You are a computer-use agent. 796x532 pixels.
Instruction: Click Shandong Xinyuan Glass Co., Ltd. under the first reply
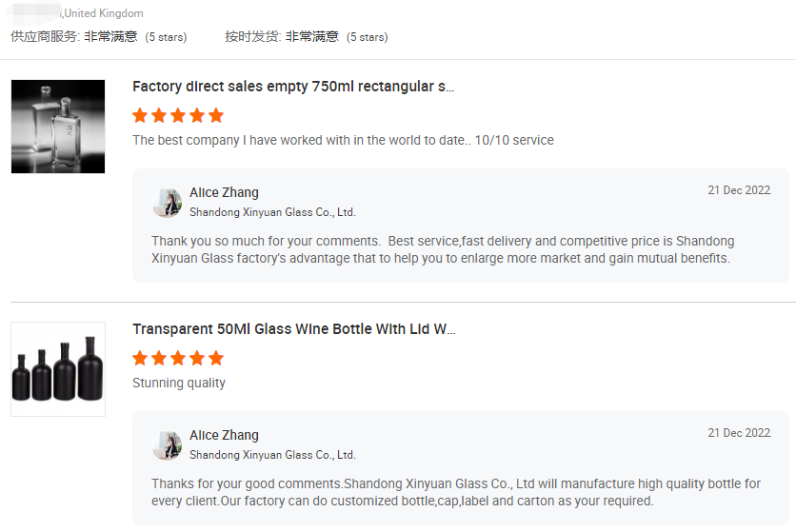[272, 212]
